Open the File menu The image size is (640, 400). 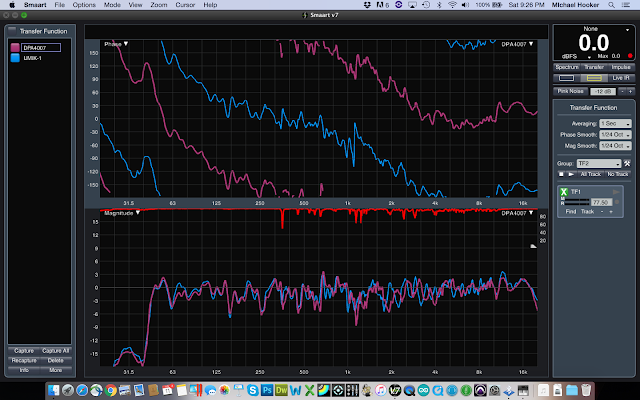[60, 5]
